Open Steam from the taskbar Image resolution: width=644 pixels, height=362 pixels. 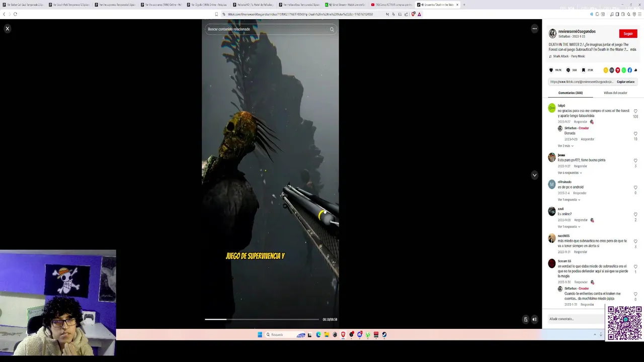click(384, 334)
